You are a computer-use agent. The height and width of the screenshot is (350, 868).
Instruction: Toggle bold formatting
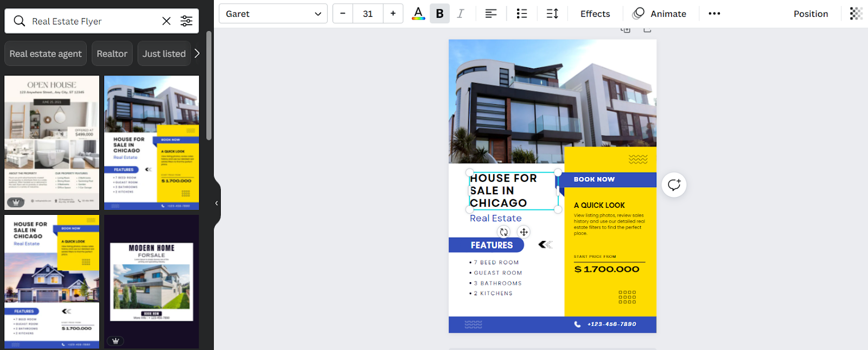440,14
